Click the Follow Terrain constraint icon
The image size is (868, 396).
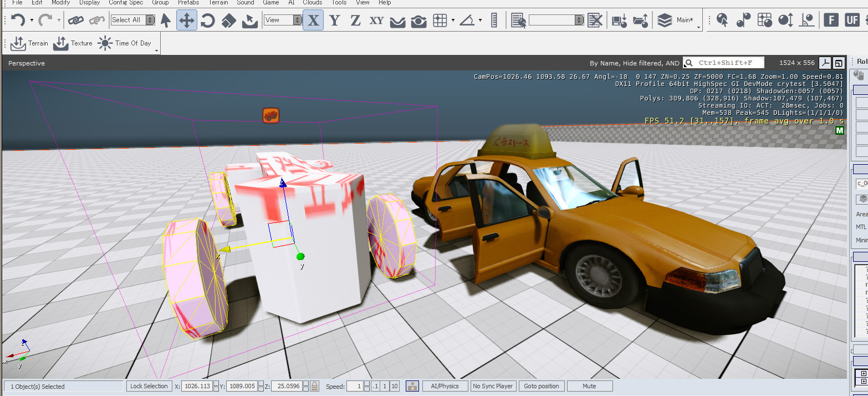(398, 21)
